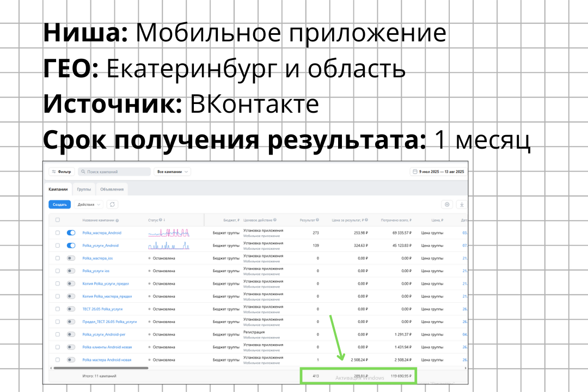This screenshot has height=392, width=588.
Task: Open campaign link ТЕСТ 26.05 Polka_услуги
Action: click(x=102, y=309)
